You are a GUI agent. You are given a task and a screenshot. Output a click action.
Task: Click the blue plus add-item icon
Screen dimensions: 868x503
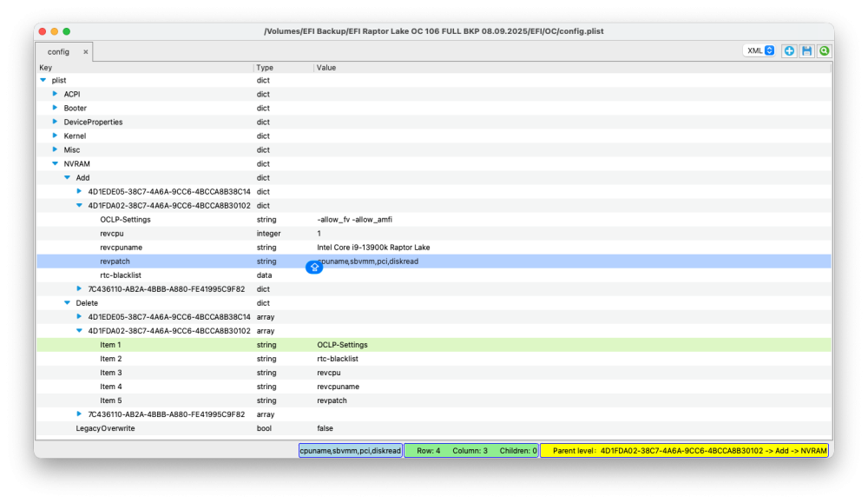[x=789, y=51]
